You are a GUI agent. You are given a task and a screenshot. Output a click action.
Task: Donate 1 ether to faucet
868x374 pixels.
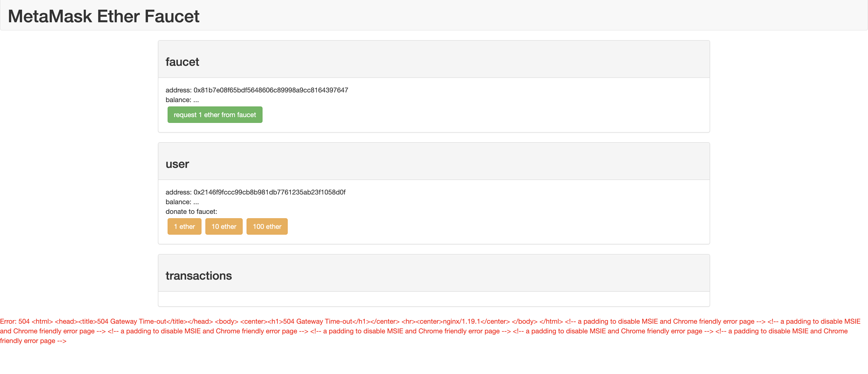184,227
